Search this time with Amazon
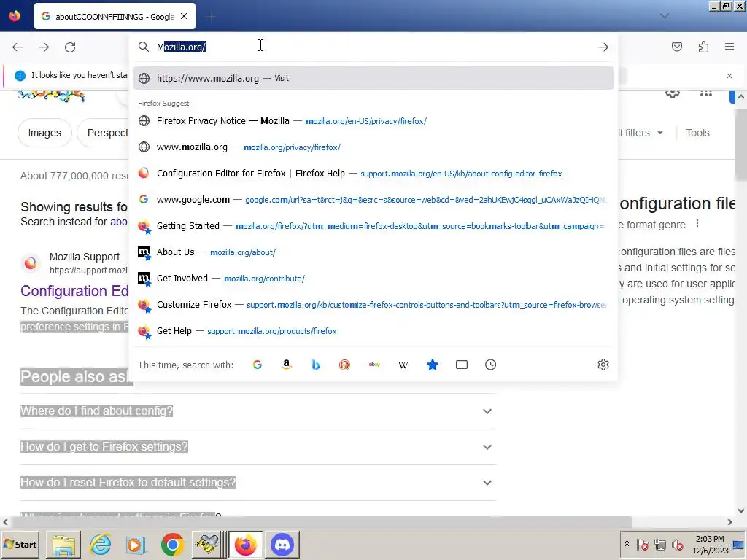The width and height of the screenshot is (747, 560). pyautogui.click(x=286, y=365)
